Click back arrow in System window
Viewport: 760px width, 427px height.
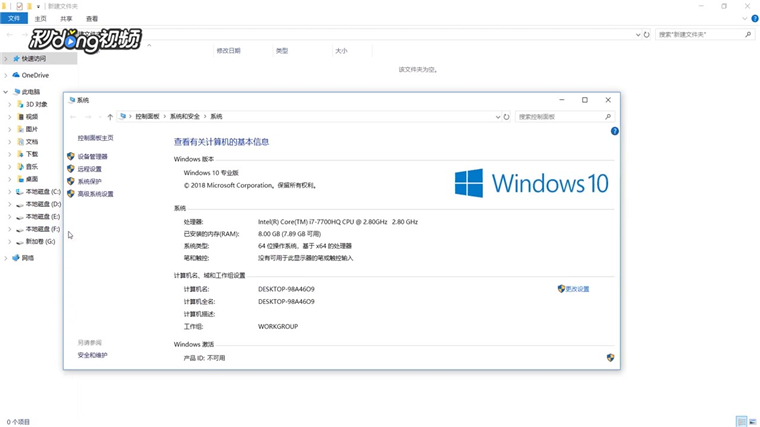(x=73, y=117)
